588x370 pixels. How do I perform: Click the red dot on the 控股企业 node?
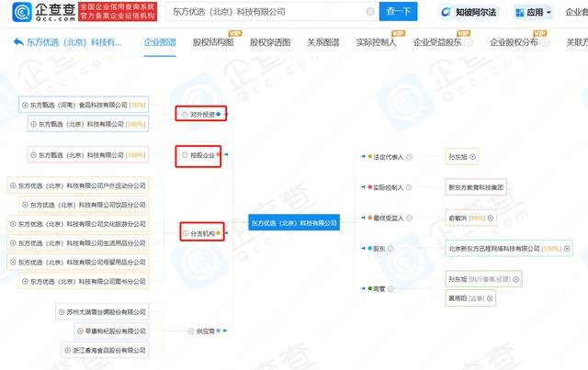tap(218, 154)
